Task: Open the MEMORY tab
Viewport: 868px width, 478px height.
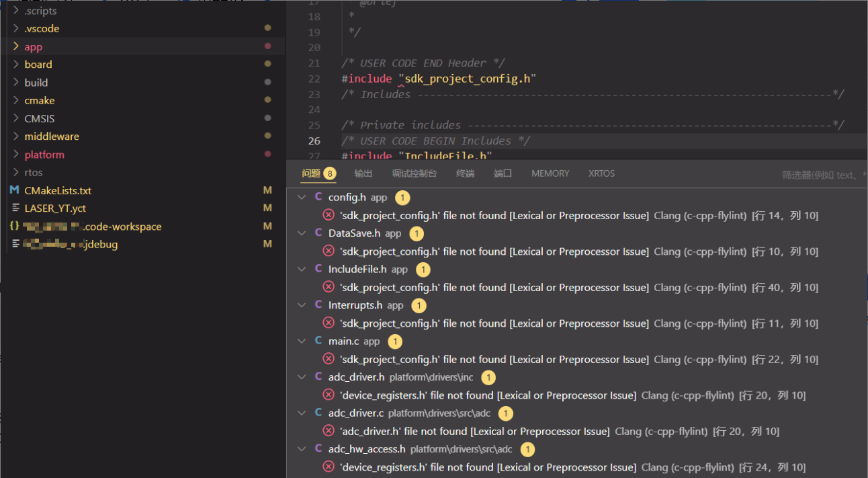Action: [x=550, y=173]
